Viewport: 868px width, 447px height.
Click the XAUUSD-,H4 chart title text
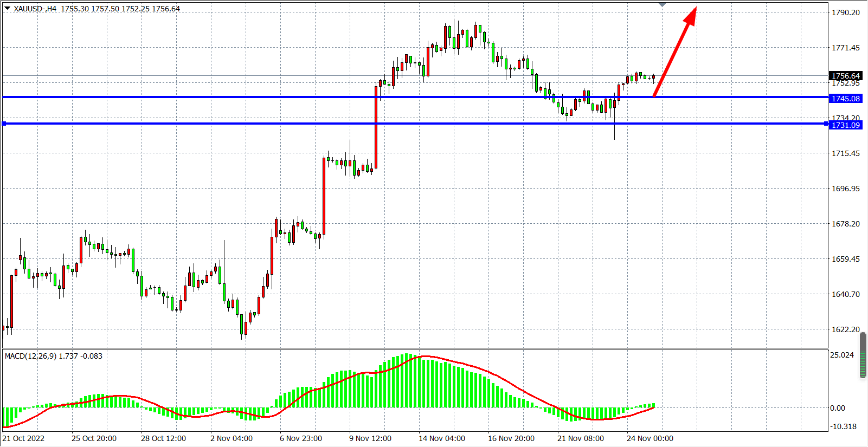(35, 9)
